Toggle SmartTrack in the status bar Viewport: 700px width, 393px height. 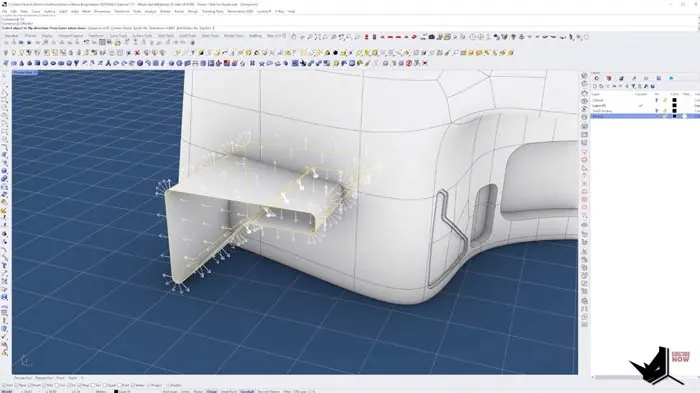click(x=229, y=391)
